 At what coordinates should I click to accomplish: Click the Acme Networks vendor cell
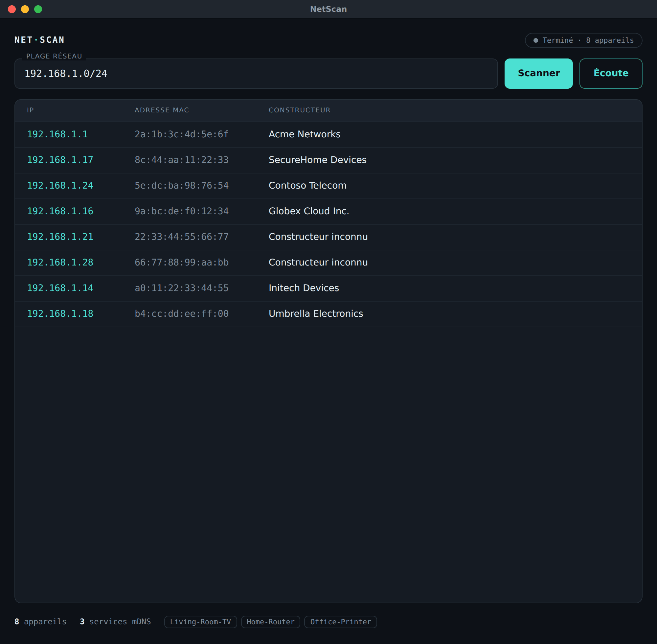click(x=304, y=134)
